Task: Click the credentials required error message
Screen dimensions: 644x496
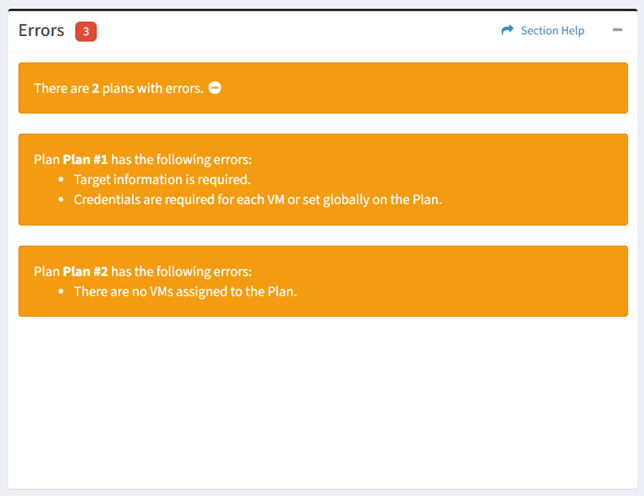Action: click(x=257, y=199)
